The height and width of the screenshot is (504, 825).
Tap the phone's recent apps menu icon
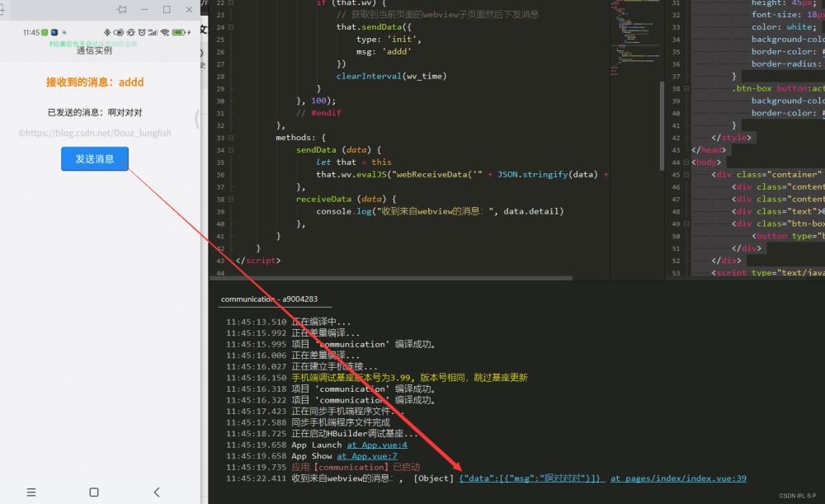(31, 492)
